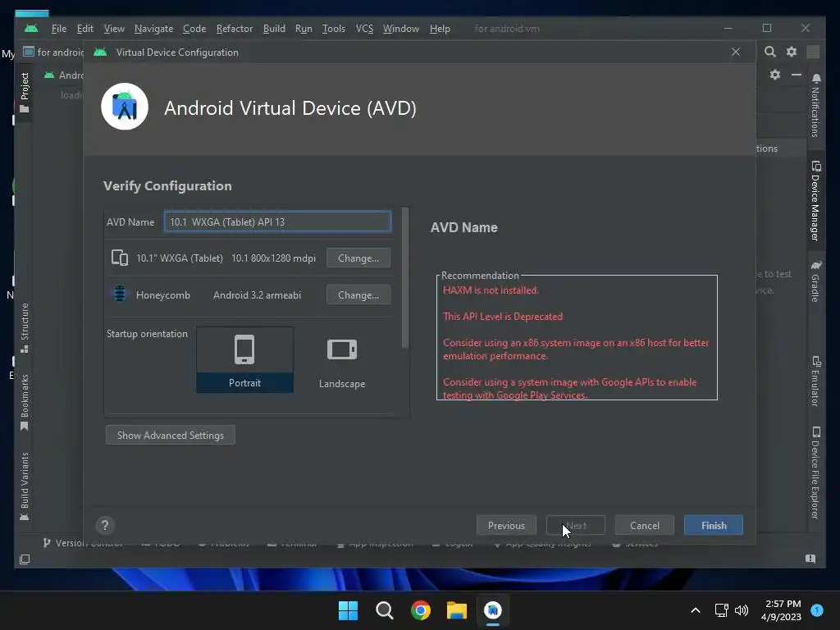Viewport: 840px width, 630px height.
Task: Open the Window menu
Action: pos(400,29)
